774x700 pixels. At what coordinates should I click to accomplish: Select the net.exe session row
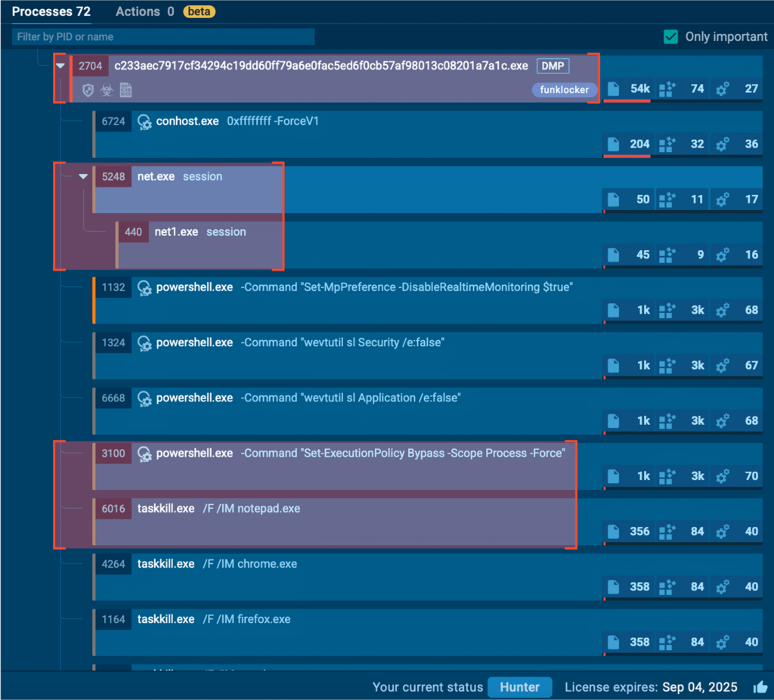pos(428,190)
